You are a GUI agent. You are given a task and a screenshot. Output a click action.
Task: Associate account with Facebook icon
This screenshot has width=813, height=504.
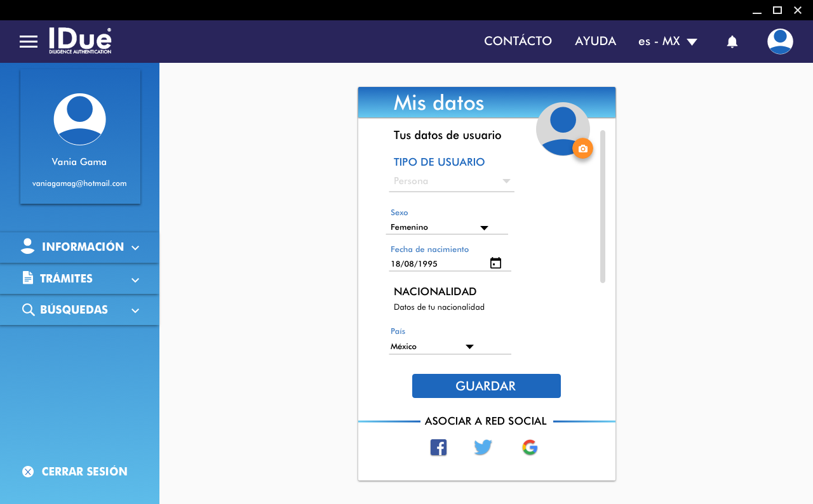pyautogui.click(x=438, y=448)
